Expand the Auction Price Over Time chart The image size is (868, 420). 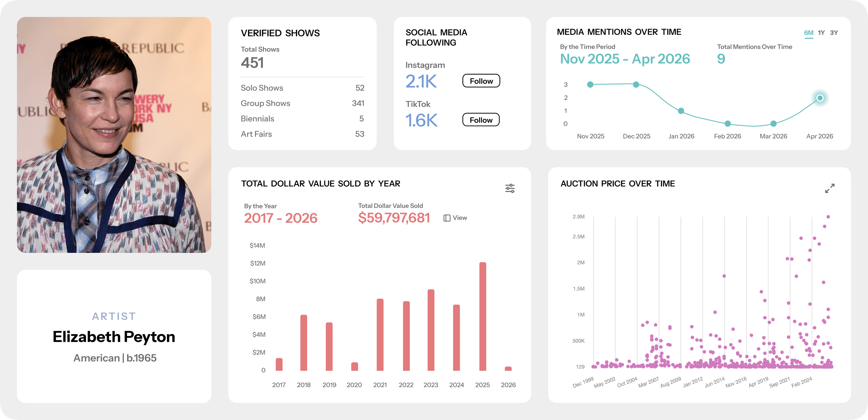(830, 188)
